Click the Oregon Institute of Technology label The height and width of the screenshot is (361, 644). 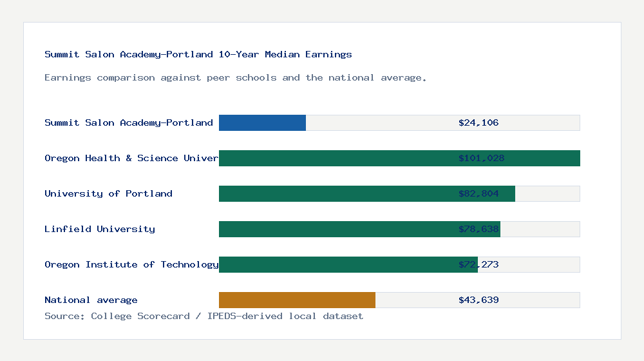point(131,264)
